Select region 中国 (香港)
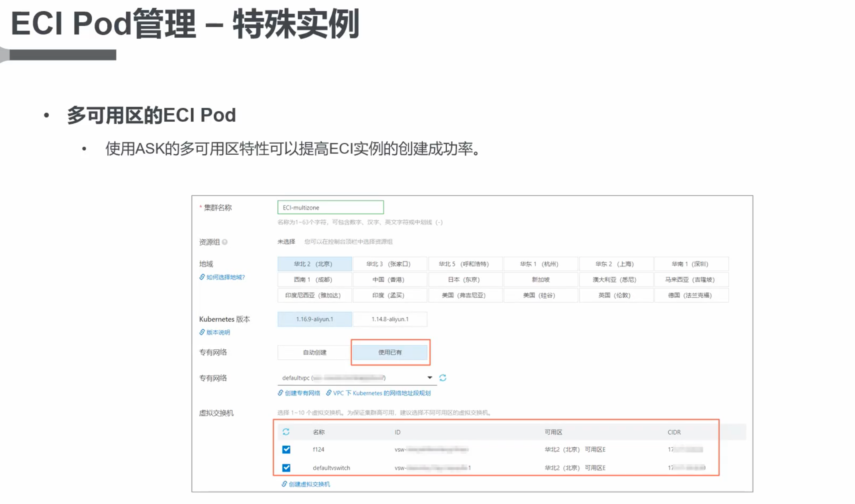 pos(389,280)
